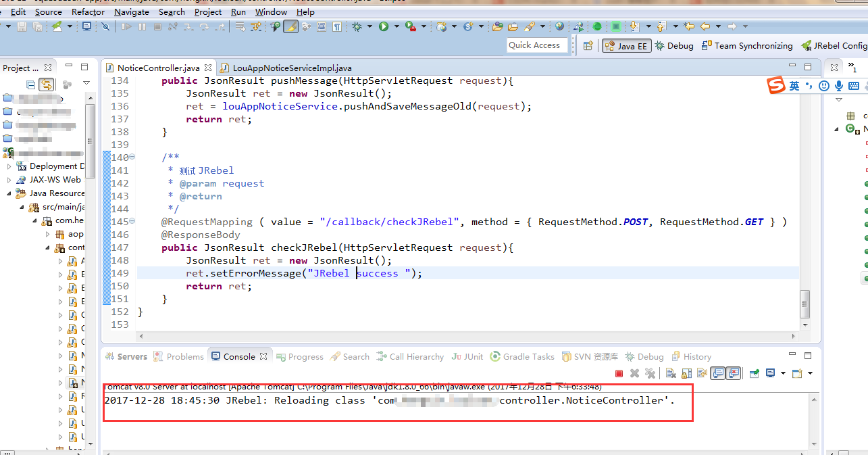Click the Resume debug icon
The image size is (868, 455).
point(126,26)
